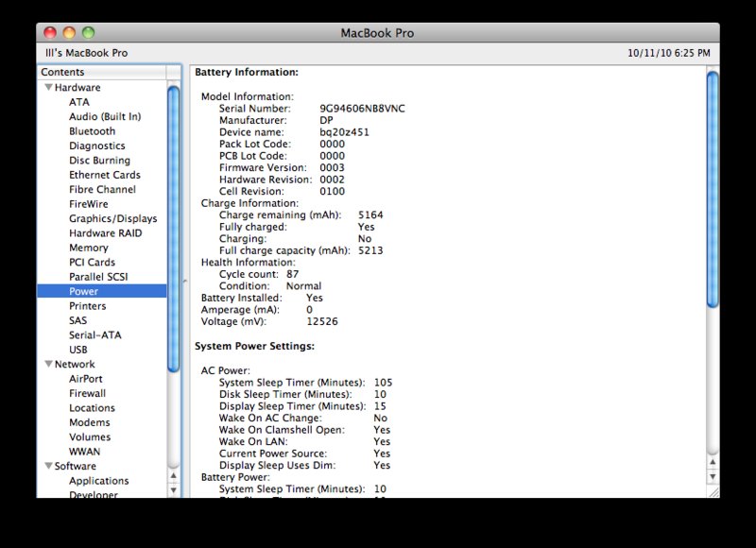The width and height of the screenshot is (756, 548).
Task: Collapse the Network disclosure triangle
Action: [48, 364]
